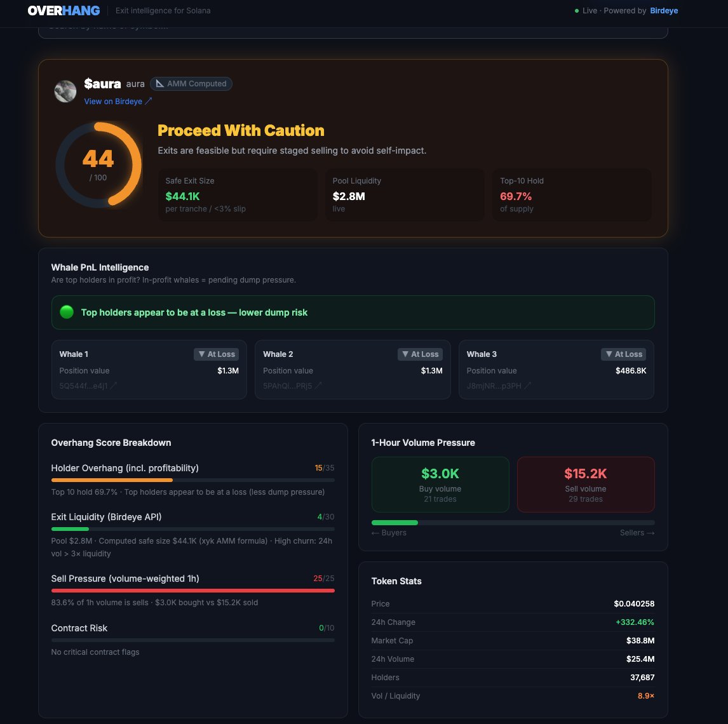Click the Proceed With Caution heading
Screen dimensions: 728x724
coord(241,130)
